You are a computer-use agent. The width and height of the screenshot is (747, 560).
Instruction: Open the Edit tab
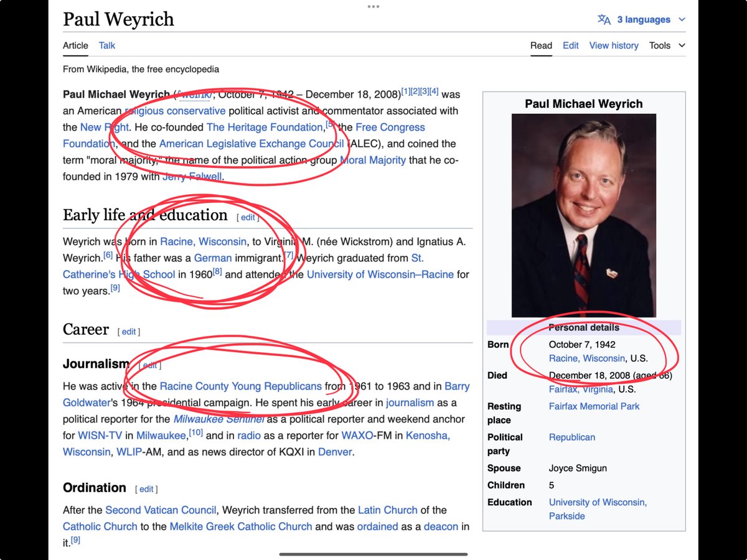pos(571,45)
